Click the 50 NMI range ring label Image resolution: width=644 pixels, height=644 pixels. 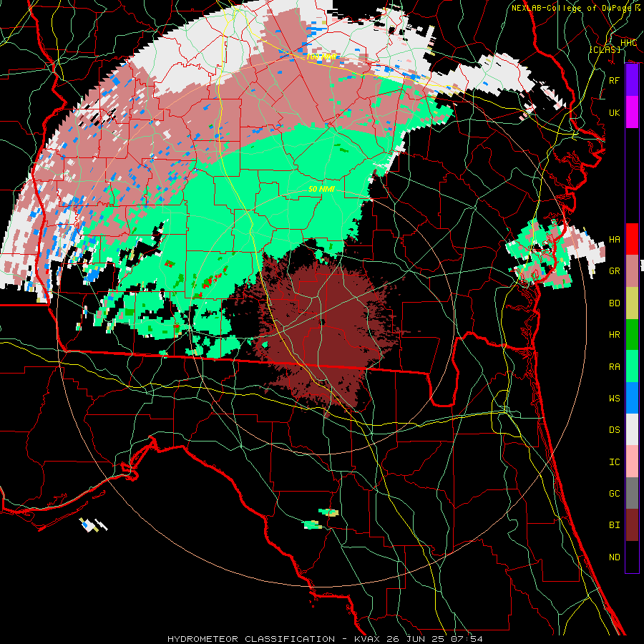tap(321, 189)
